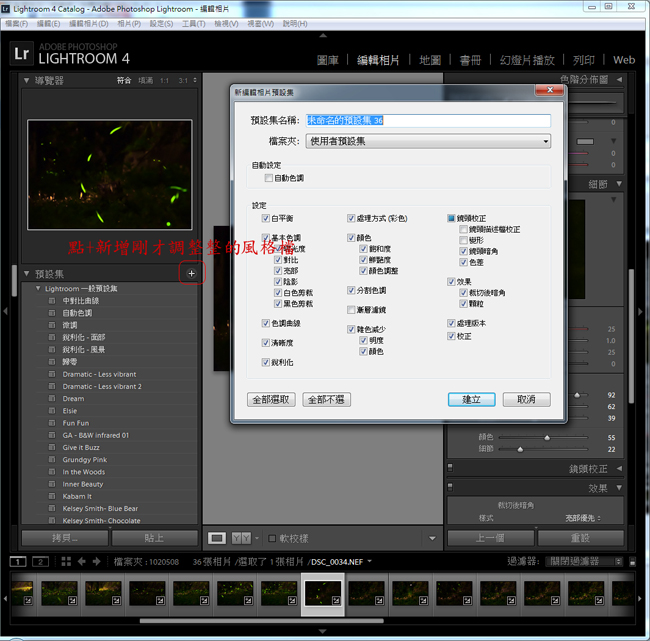
Task: Hide top panel with the up arrow
Action: [x=323, y=36]
